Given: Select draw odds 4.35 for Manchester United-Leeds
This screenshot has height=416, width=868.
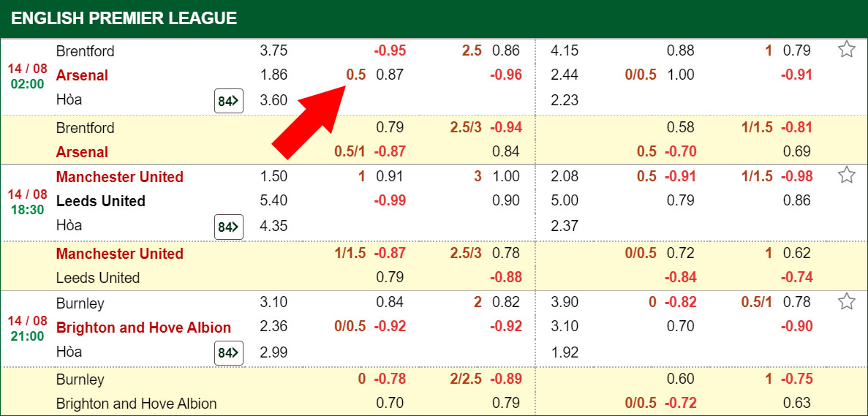Looking at the screenshot, I should (273, 226).
